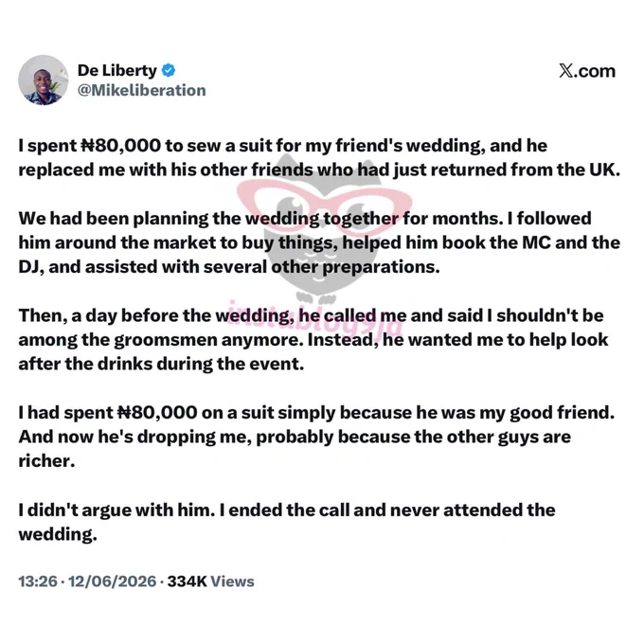Click the final word "wedding." in the post
This screenshot has width=644, height=644.
[58, 534]
